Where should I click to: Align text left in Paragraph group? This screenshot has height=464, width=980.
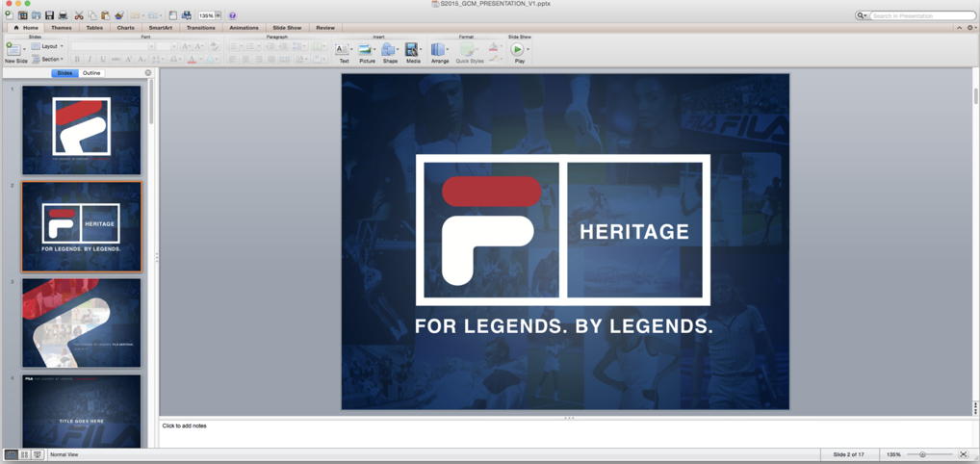(233, 60)
